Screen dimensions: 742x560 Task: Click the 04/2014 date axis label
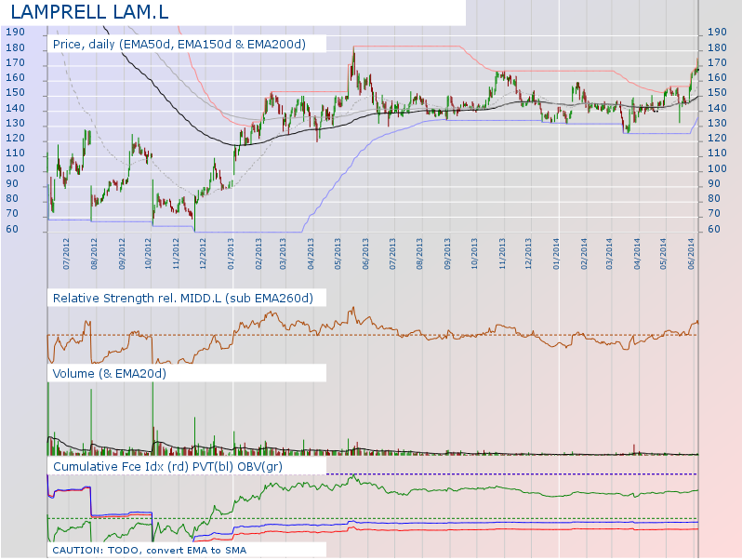coord(637,254)
